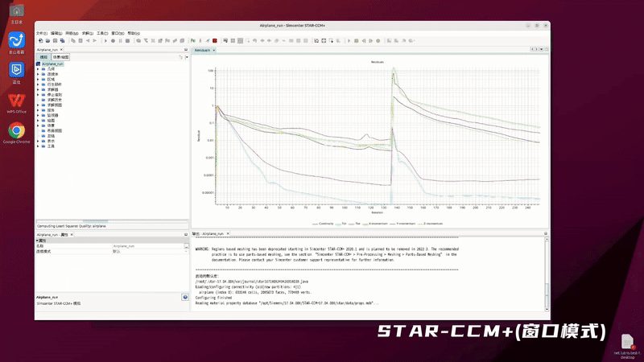Click the Z-momentum legend entry
Viewport: 644px width, 362px height.
tap(430, 224)
